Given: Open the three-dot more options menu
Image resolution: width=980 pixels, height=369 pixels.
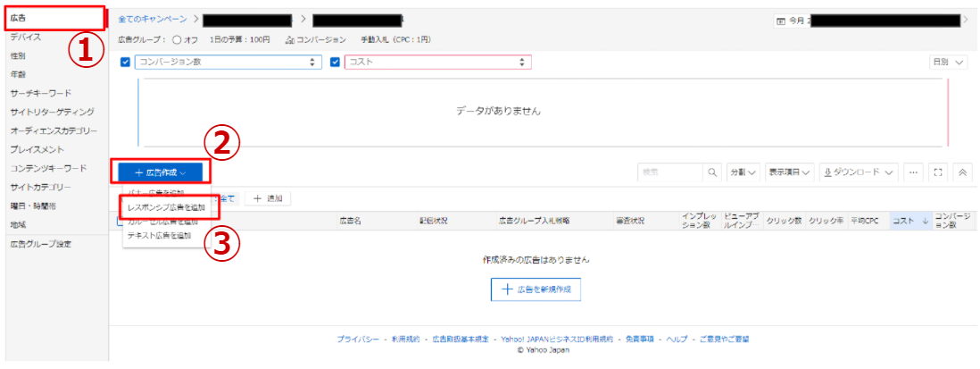Looking at the screenshot, I should click(x=912, y=172).
